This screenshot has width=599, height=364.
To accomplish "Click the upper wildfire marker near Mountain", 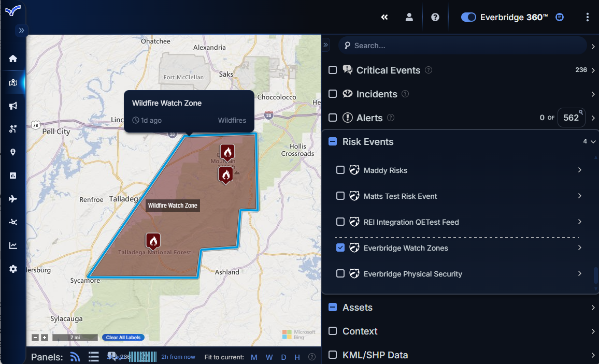I will click(x=227, y=153).
